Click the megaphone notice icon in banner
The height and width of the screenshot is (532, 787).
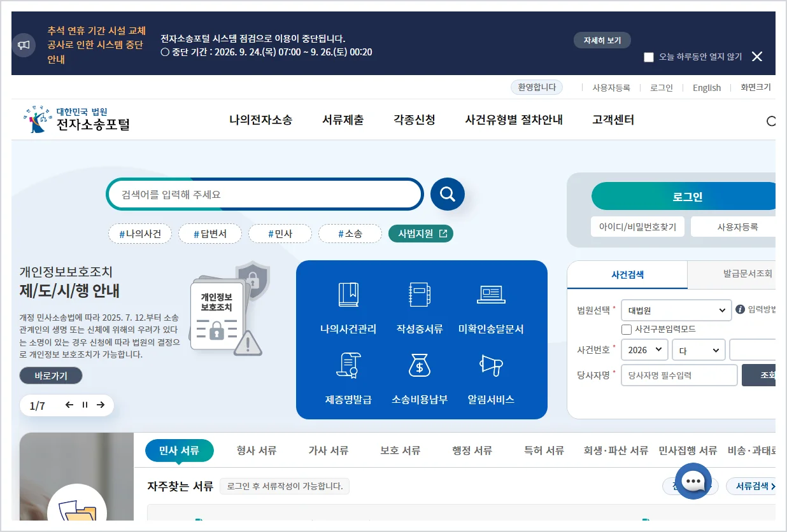tap(24, 45)
